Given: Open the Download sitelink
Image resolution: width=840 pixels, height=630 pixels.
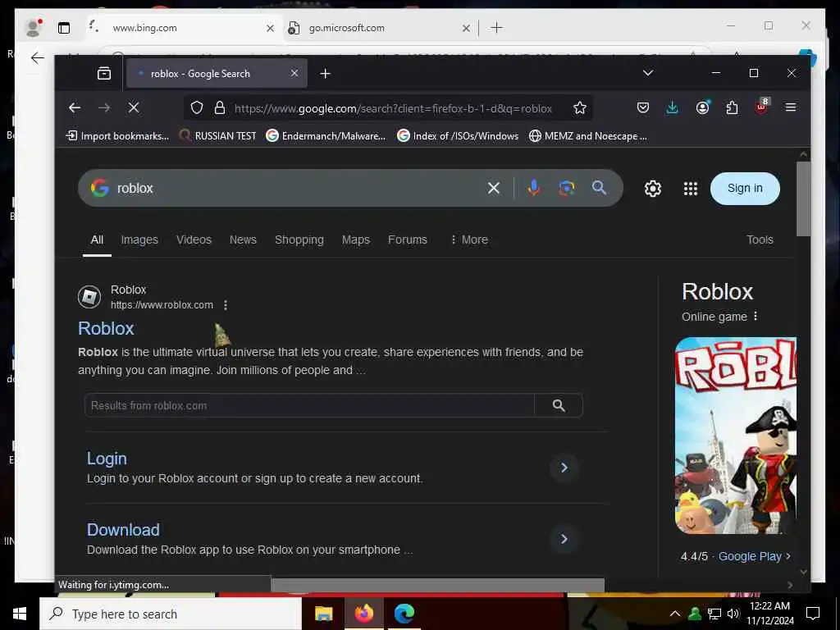Looking at the screenshot, I should (123, 530).
